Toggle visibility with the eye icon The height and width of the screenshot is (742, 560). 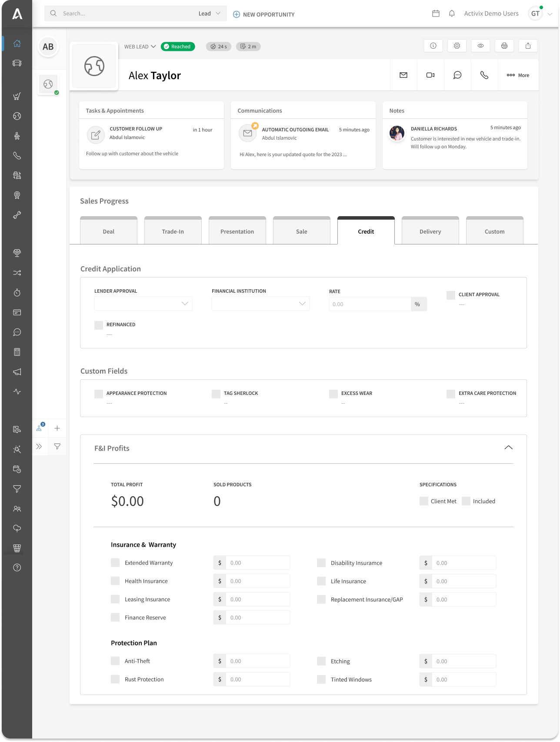(480, 46)
